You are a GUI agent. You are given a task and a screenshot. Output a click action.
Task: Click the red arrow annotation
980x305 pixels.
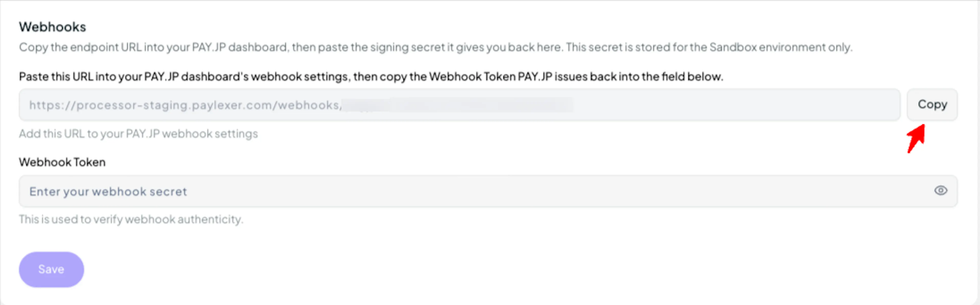916,138
